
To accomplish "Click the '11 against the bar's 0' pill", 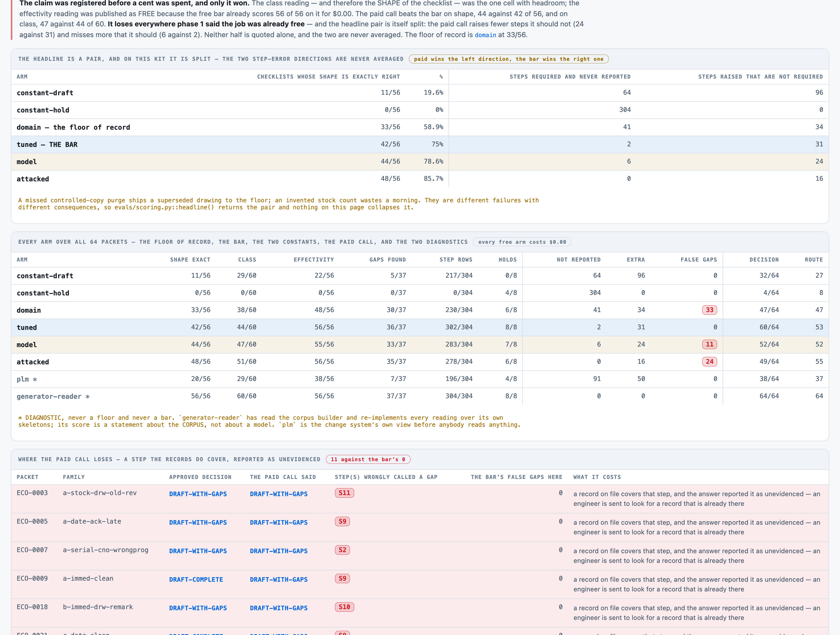I will point(367,459).
